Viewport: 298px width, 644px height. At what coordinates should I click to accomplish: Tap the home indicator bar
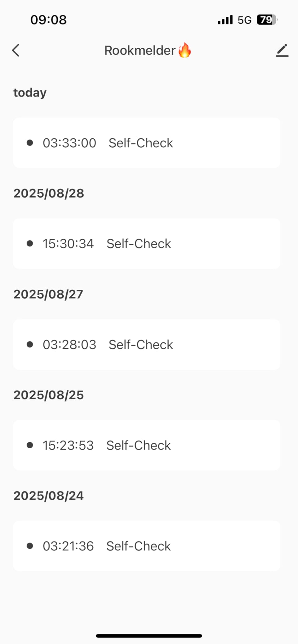coord(149,636)
